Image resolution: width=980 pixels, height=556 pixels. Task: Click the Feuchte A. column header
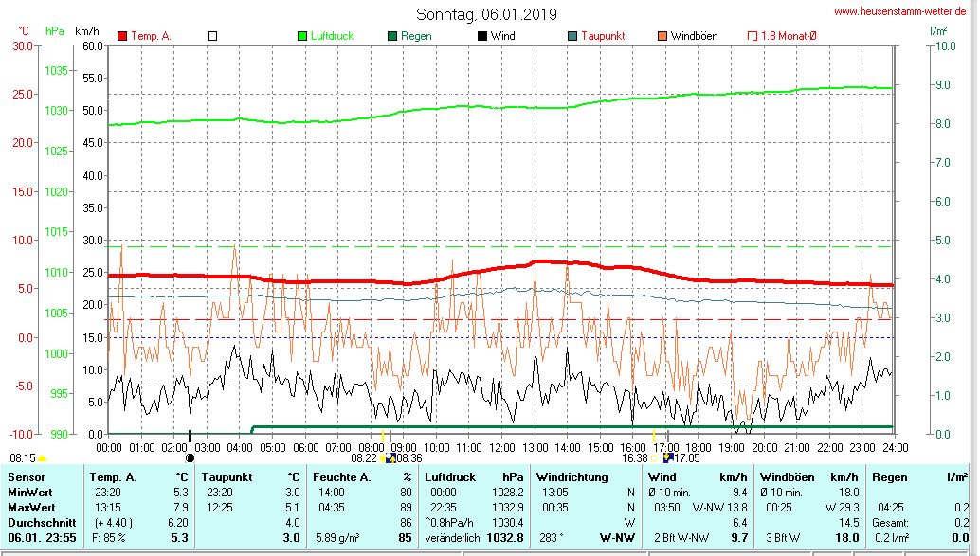(x=342, y=477)
